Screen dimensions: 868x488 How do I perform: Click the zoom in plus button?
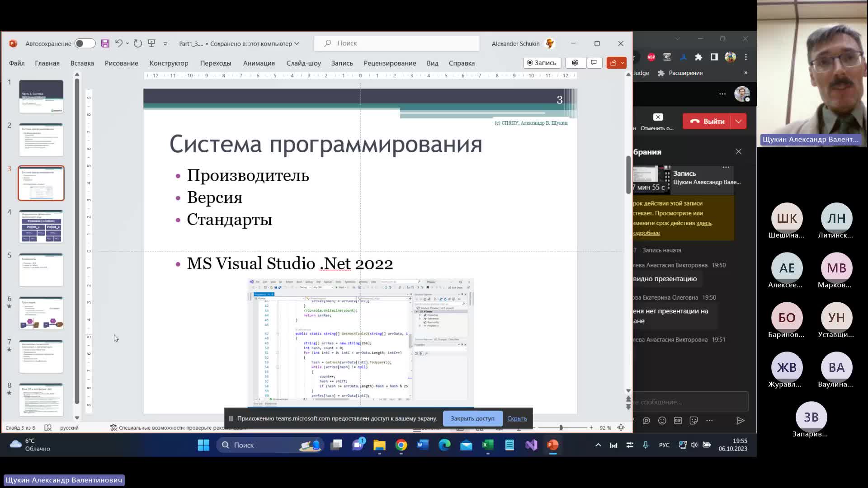[x=591, y=427]
